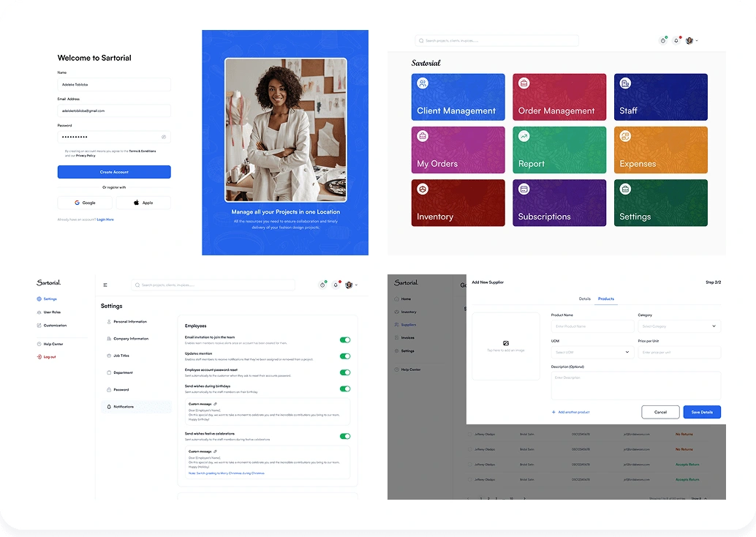
Task: Edit birthday custom message link icon
Action: pyautogui.click(x=216, y=404)
